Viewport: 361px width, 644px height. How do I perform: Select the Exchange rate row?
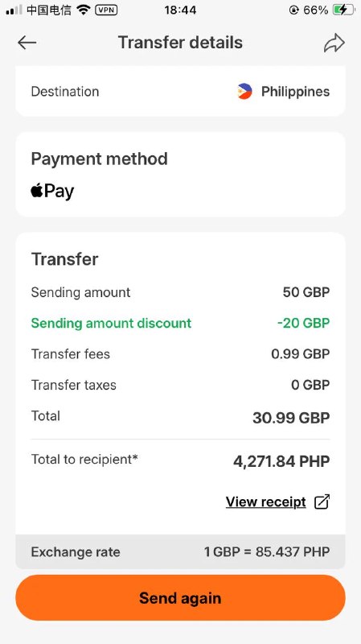pyautogui.click(x=180, y=551)
